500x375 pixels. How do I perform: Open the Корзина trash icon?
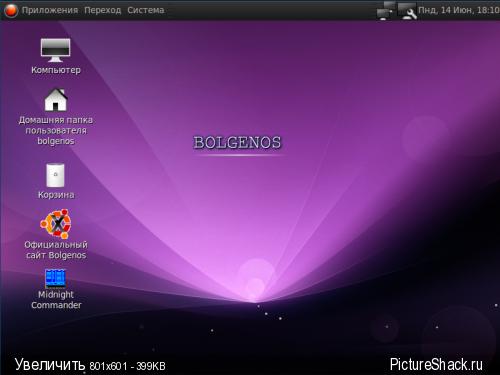(x=55, y=175)
